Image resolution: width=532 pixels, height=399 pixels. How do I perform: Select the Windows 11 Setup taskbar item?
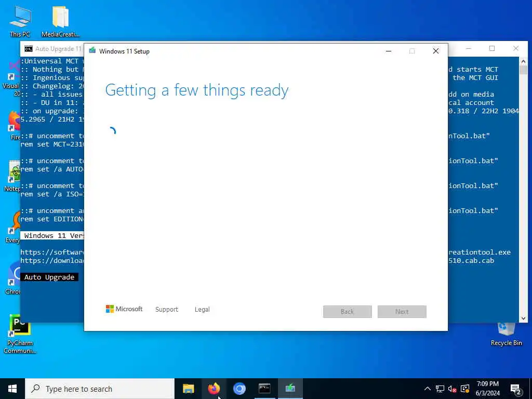pyautogui.click(x=290, y=389)
